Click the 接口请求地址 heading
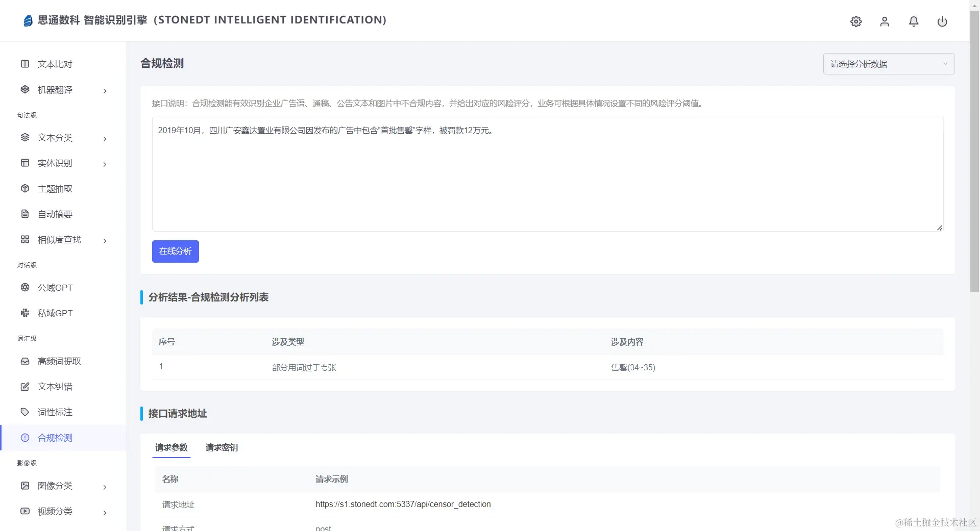Screen dimensions: 980x531 [x=178, y=414]
